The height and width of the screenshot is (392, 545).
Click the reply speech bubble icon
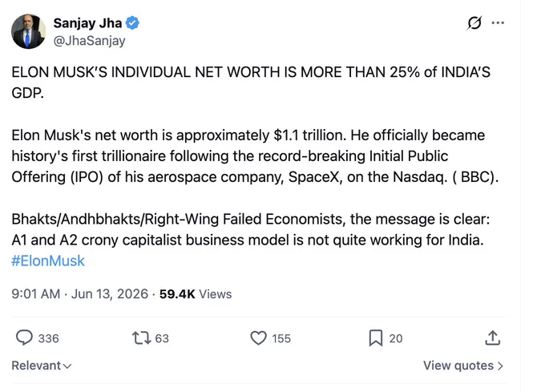(24, 337)
